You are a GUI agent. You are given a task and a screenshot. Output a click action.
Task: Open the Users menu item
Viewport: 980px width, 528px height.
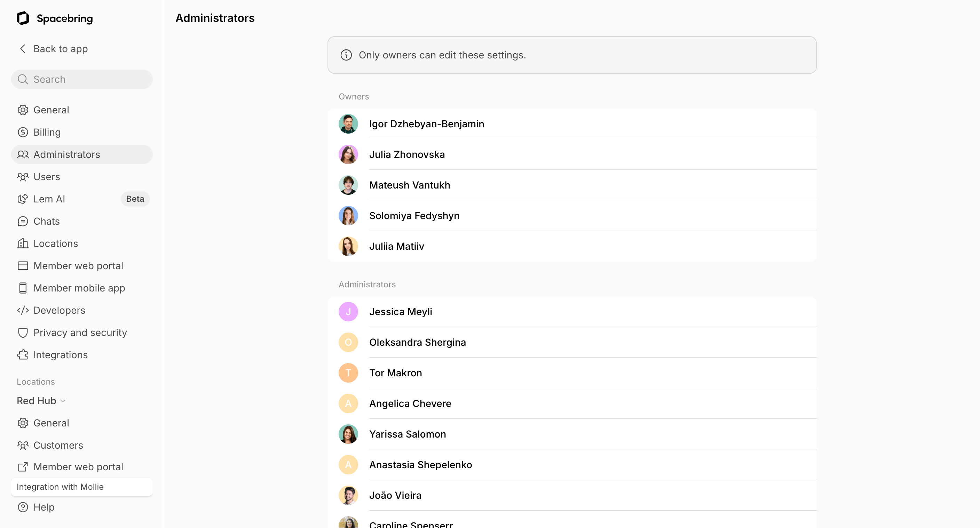(82, 177)
